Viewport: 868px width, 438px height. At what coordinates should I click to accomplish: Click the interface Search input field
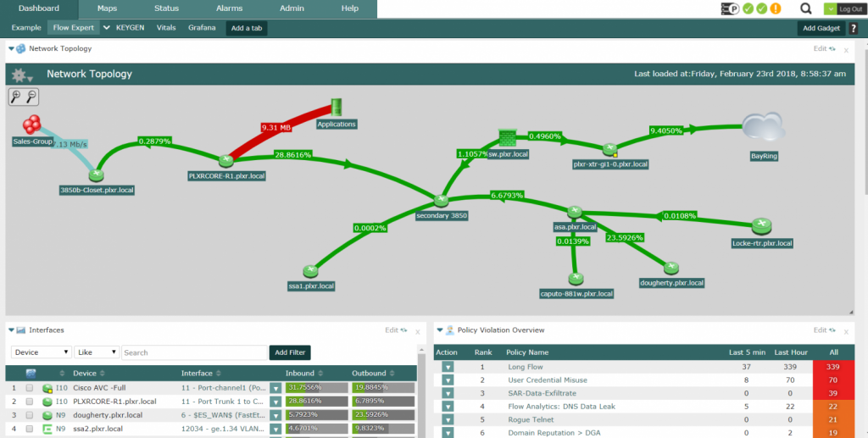(x=194, y=352)
